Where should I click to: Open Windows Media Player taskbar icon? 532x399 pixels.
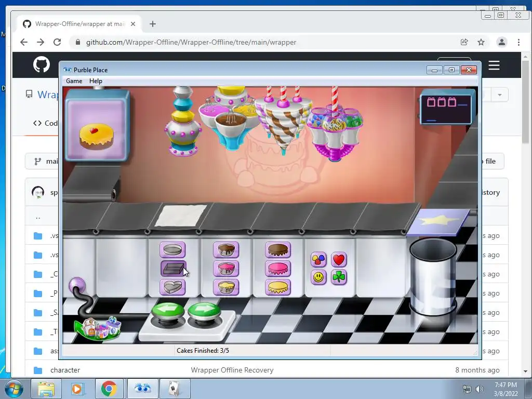pyautogui.click(x=77, y=389)
